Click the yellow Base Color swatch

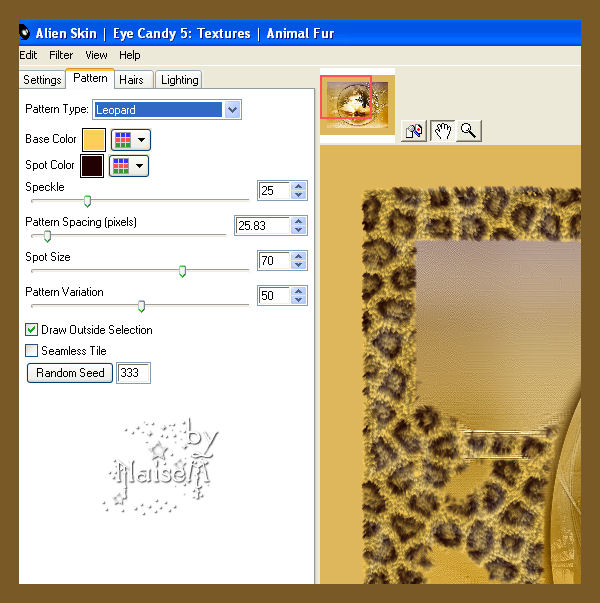(94, 140)
